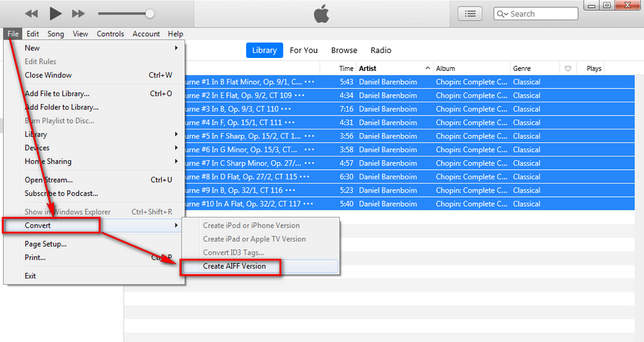Open more options for Nocturne #4 track
Screen dimensions: 644x342
coord(290,122)
